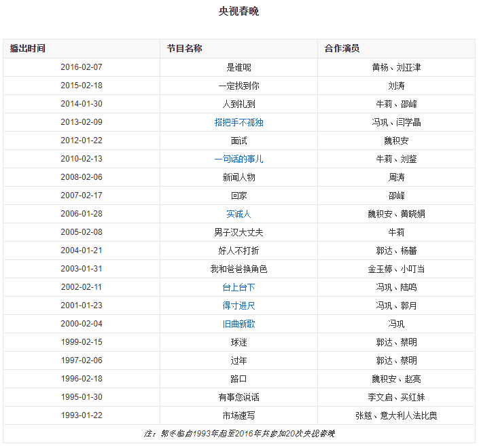Click the 1993-01-22 date cell
The height and width of the screenshot is (448, 479).
pos(82,415)
